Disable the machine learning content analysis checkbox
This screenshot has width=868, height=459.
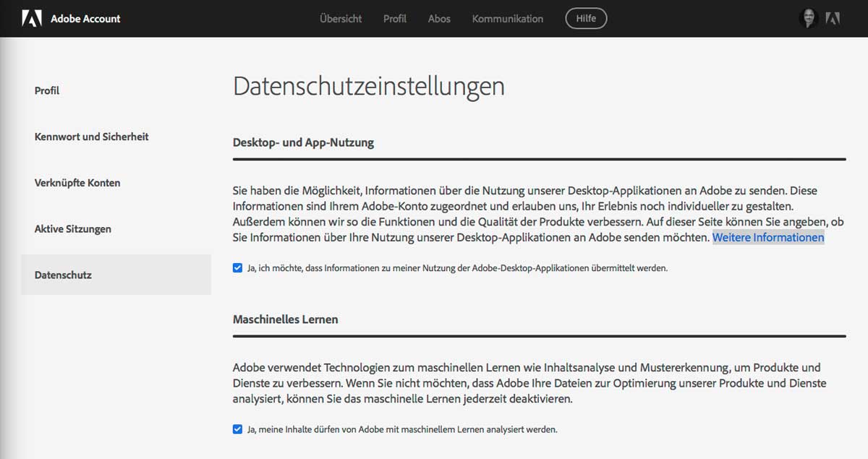click(x=238, y=429)
